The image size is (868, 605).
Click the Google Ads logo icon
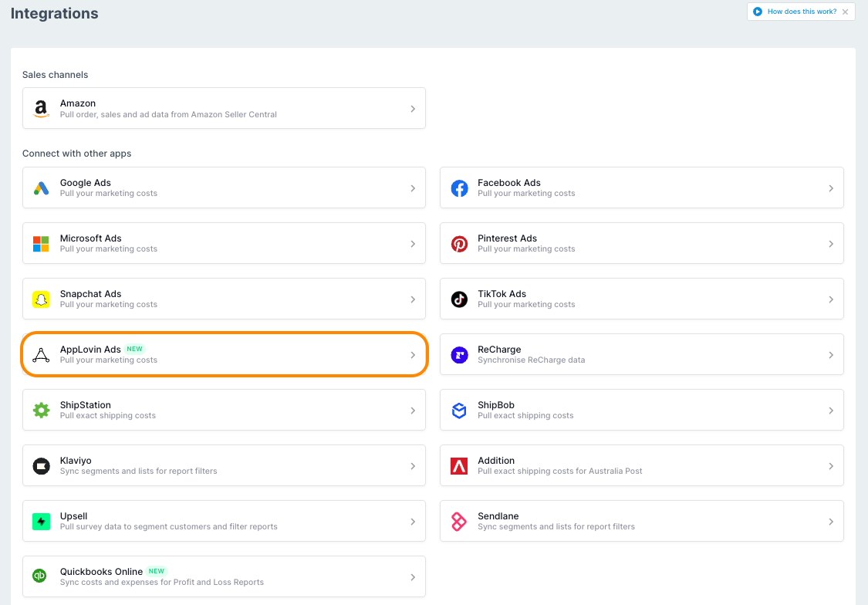coord(41,188)
